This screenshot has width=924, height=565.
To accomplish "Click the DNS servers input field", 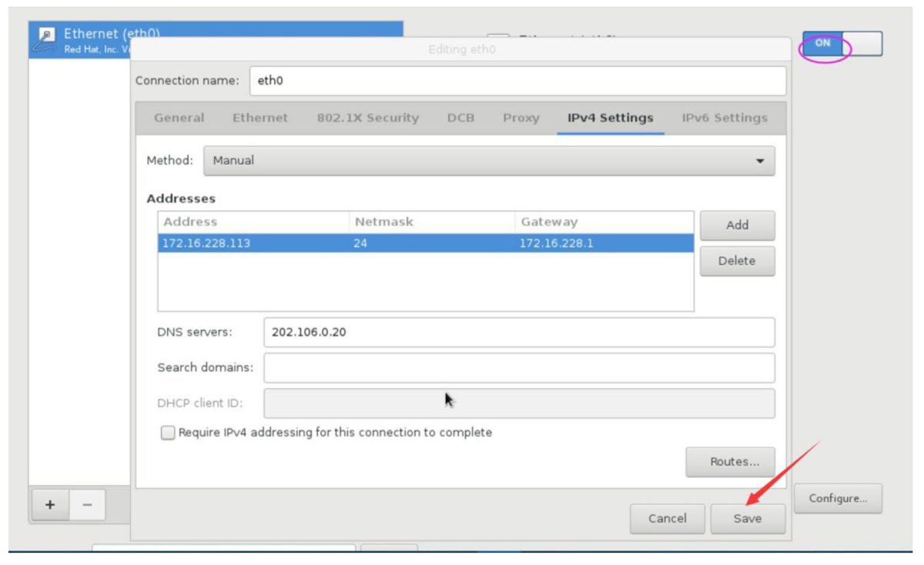I will coord(518,333).
